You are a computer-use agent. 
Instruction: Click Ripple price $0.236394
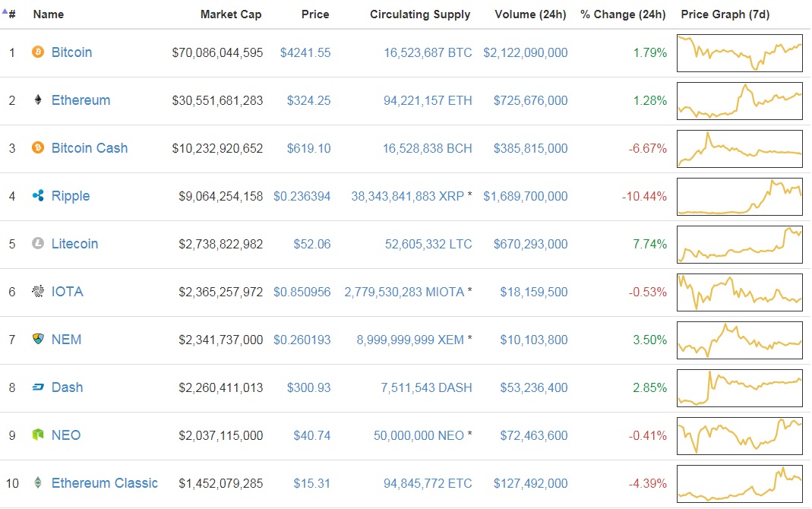302,196
